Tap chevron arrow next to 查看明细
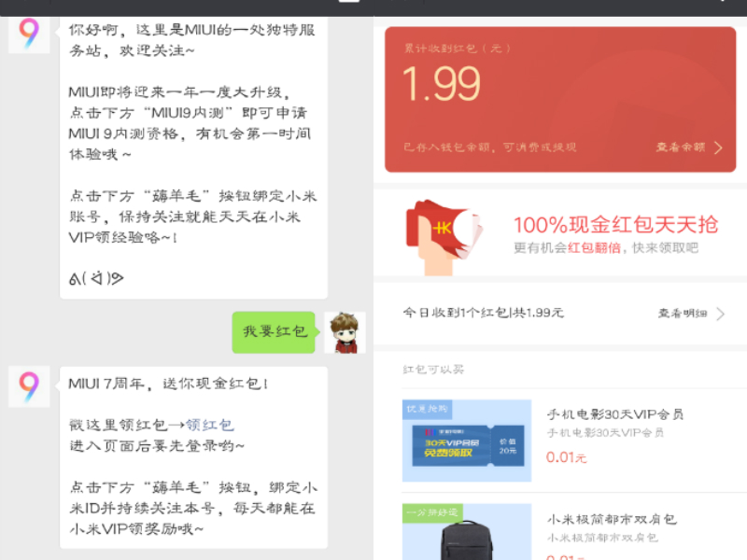This screenshot has width=747, height=560. tap(720, 314)
